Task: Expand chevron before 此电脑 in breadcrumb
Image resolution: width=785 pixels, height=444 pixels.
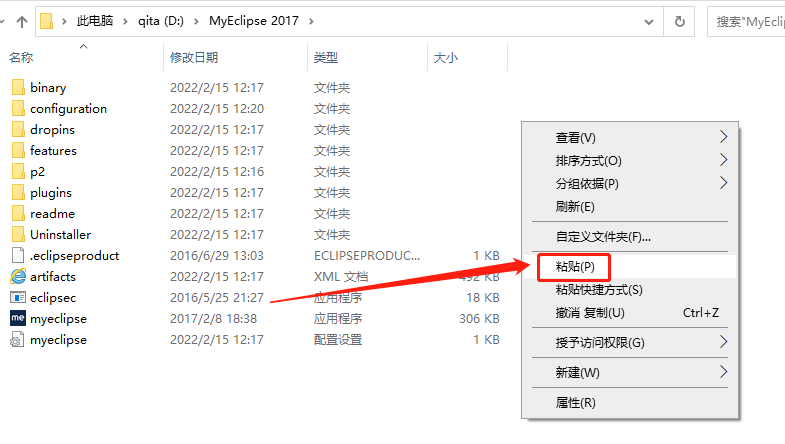Action: click(x=64, y=22)
